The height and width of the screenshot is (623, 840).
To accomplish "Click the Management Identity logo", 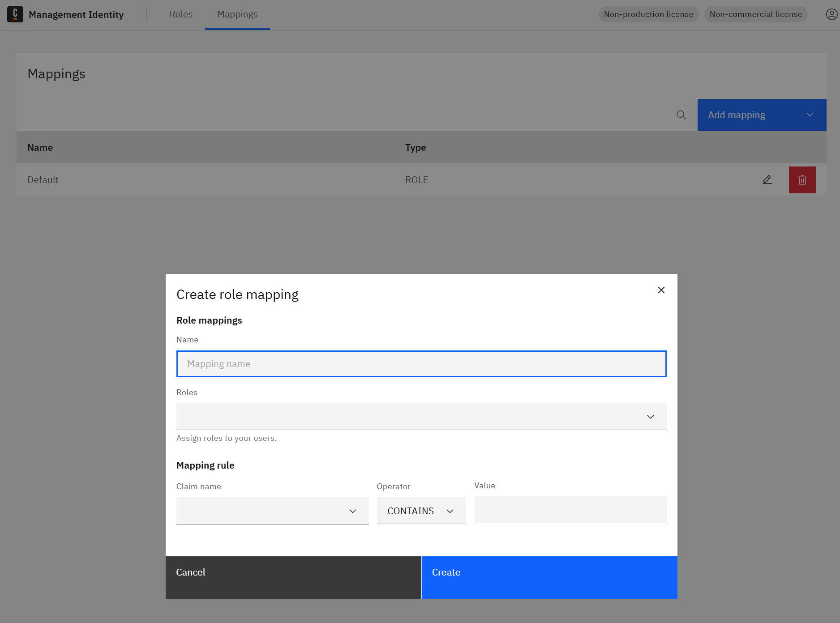I will pos(15,14).
